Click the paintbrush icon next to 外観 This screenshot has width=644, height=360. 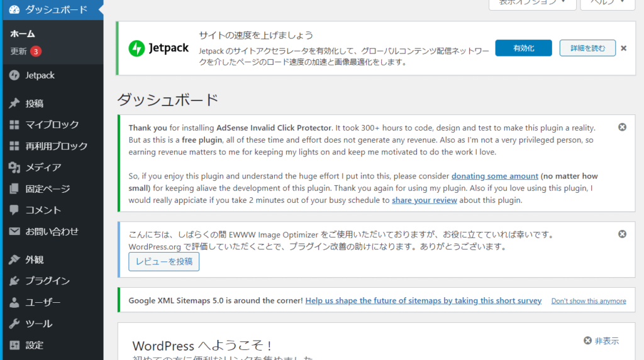pyautogui.click(x=14, y=259)
